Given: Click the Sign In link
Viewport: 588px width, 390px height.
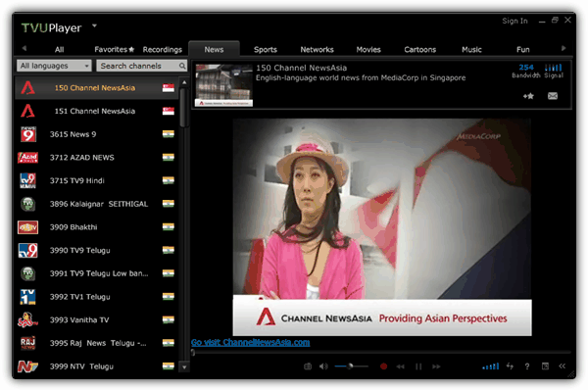Looking at the screenshot, I should point(514,21).
